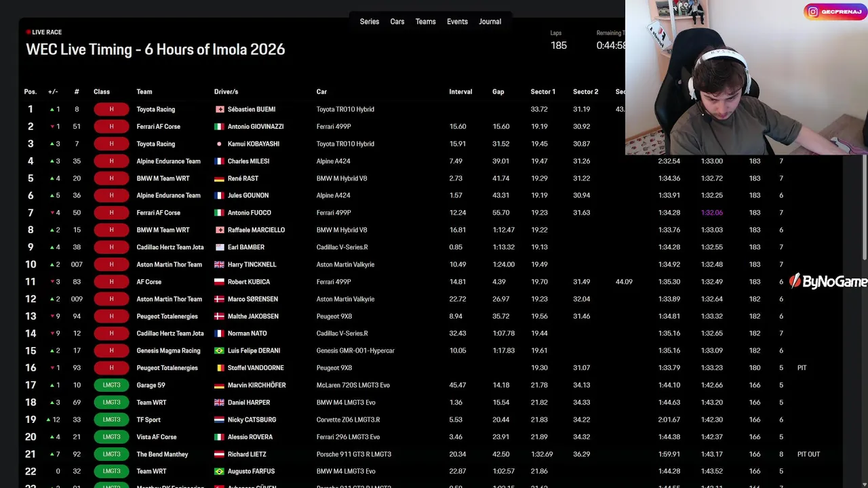Sort by the Sector 2 column header
The height and width of the screenshot is (488, 868).
(586, 91)
